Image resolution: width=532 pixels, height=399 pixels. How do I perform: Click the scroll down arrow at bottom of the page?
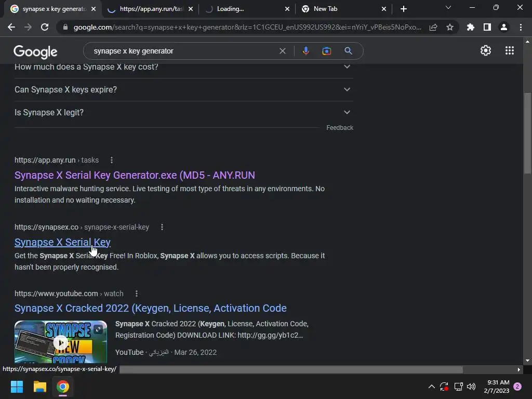coord(527,361)
